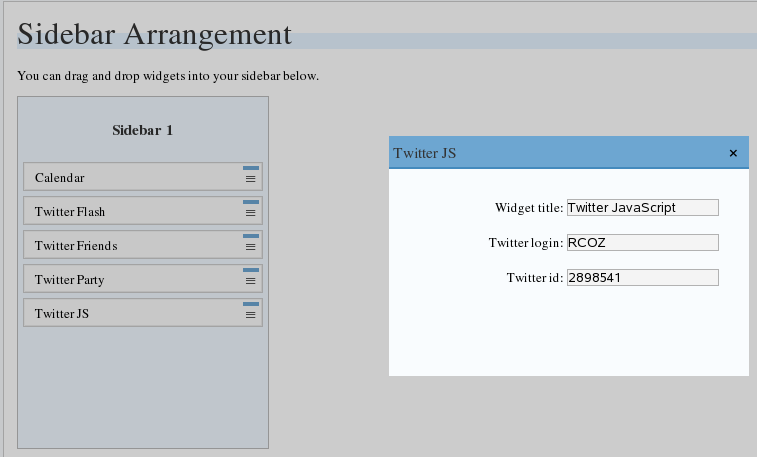
Task: Focus the Twitter login field containing RCOZ
Action: click(642, 242)
